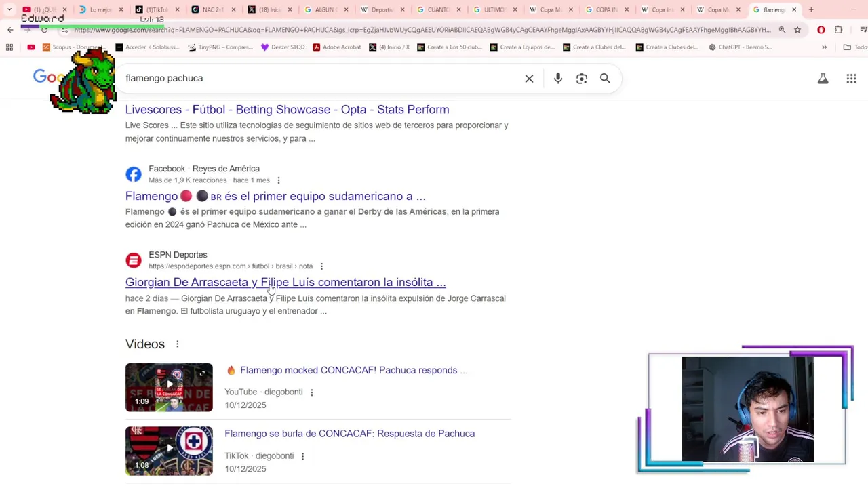The height and width of the screenshot is (488, 868).
Task: Open three-dot menu for TikTok diegobonti video
Action: [302, 456]
